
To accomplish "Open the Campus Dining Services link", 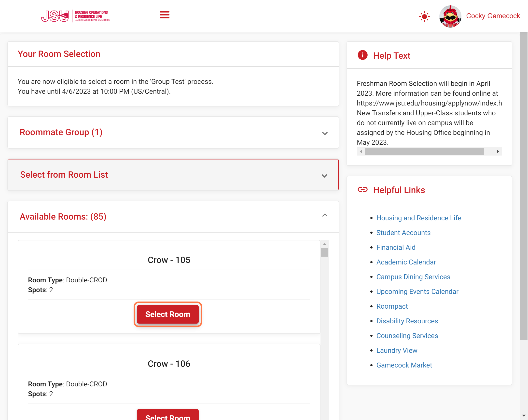I will pyautogui.click(x=413, y=277).
